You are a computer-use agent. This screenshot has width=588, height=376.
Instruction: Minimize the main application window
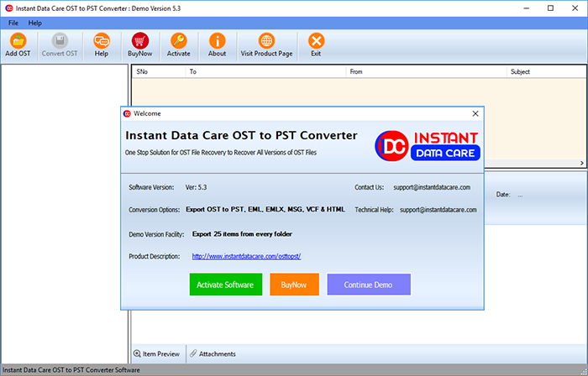[x=526, y=8]
